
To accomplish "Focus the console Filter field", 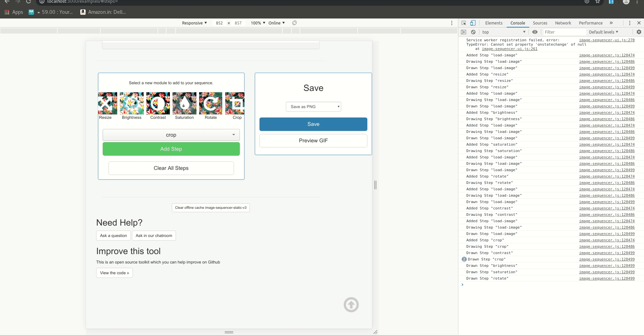I will click(x=564, y=32).
